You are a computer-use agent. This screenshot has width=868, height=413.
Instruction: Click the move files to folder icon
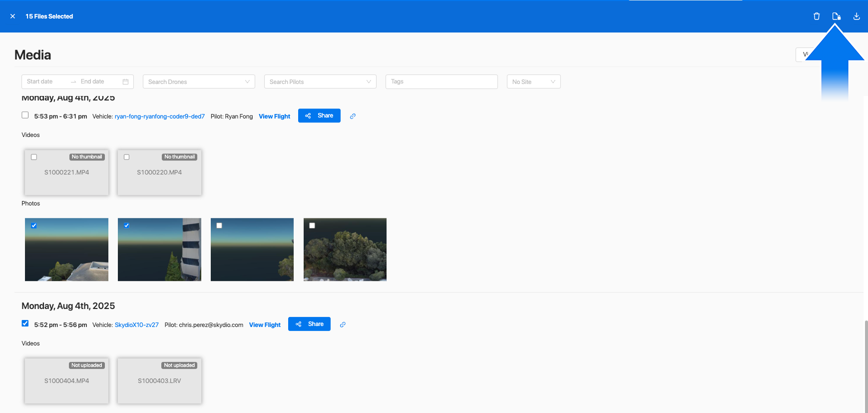(x=837, y=16)
